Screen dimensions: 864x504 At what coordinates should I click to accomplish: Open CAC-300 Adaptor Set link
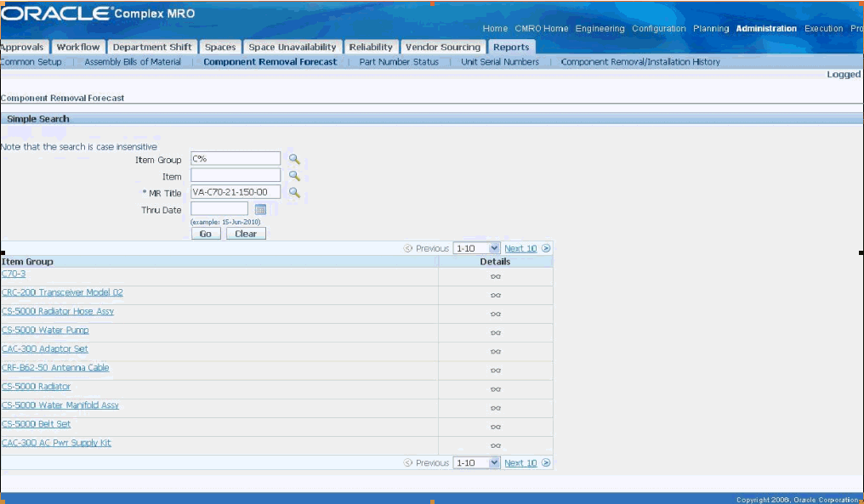pos(44,348)
